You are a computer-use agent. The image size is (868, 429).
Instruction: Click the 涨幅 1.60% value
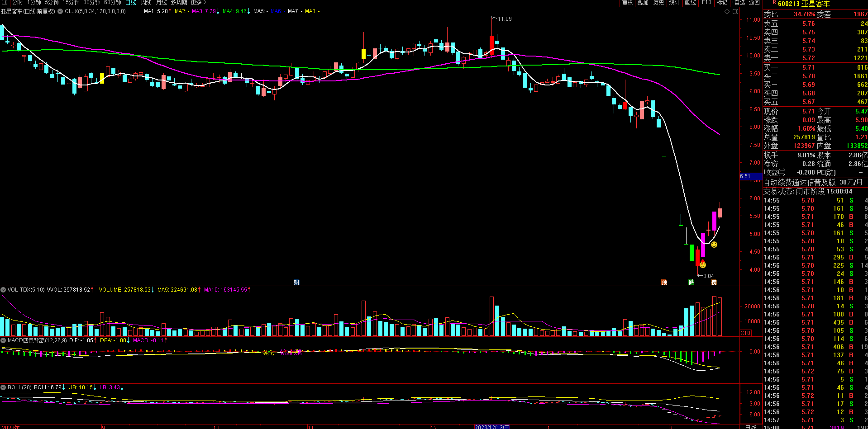point(806,128)
